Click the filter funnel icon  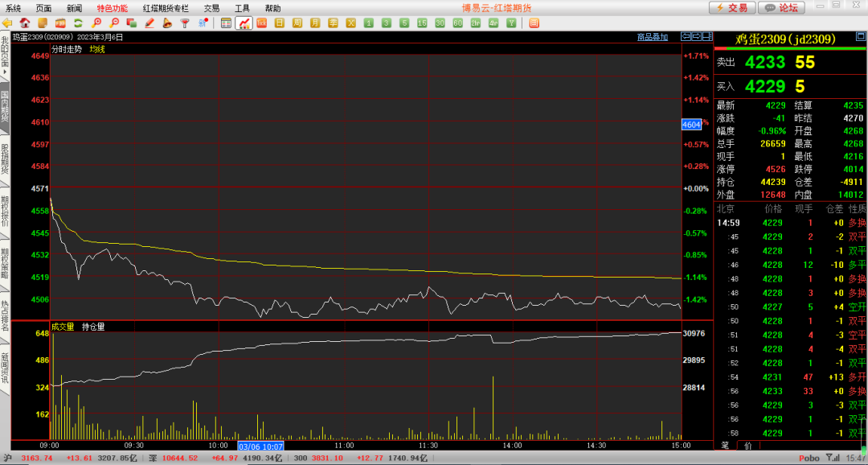point(185,23)
